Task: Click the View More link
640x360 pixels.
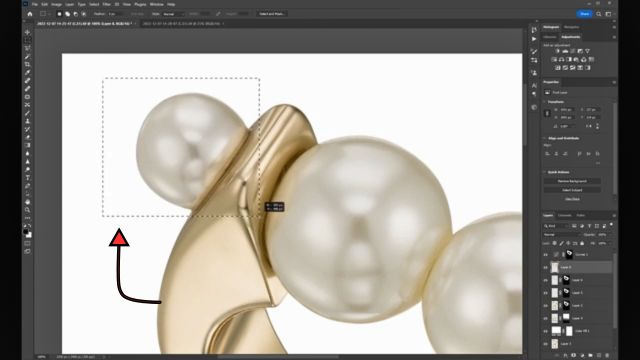Action: [x=572, y=199]
